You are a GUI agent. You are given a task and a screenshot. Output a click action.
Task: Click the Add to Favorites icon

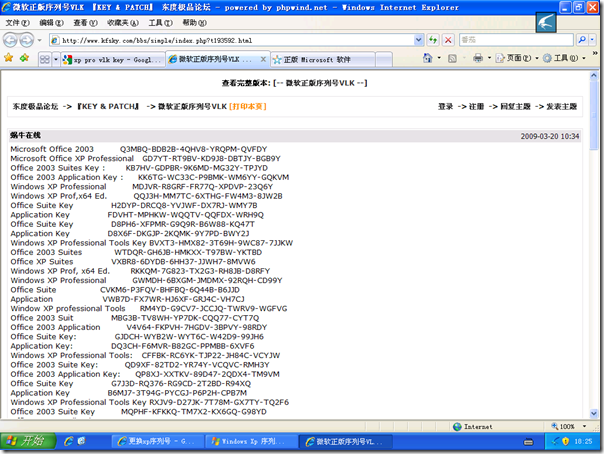pos(24,58)
